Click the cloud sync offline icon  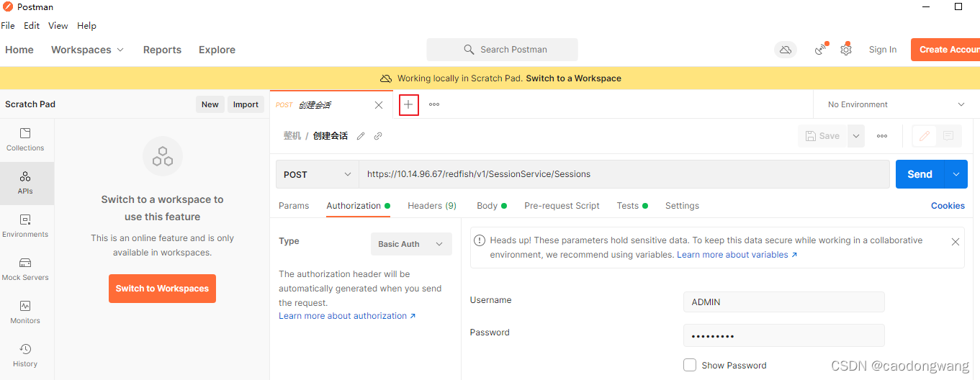pyautogui.click(x=786, y=50)
